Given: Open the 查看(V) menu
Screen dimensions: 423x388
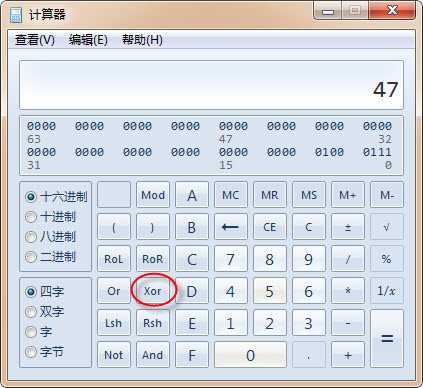Looking at the screenshot, I should tap(35, 40).
